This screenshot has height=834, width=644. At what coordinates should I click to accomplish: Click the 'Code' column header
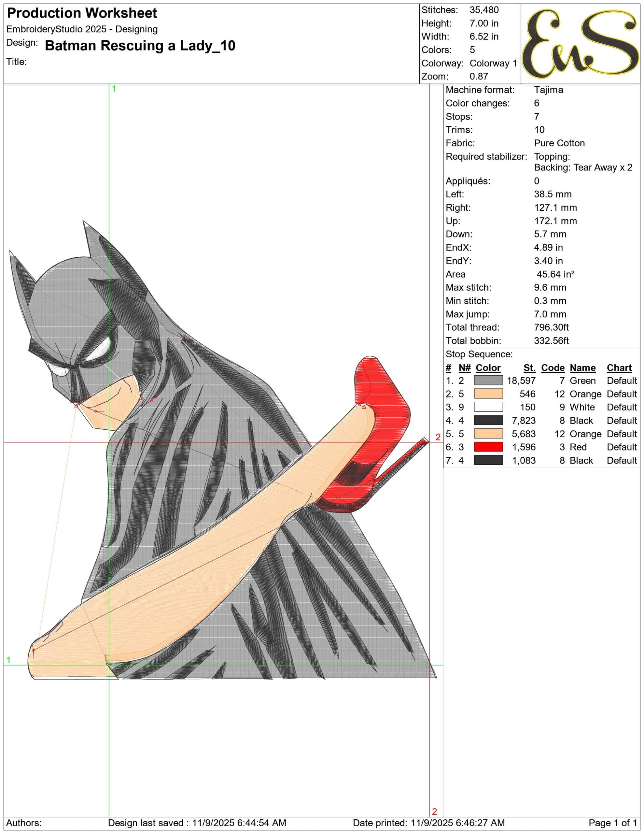tap(553, 368)
